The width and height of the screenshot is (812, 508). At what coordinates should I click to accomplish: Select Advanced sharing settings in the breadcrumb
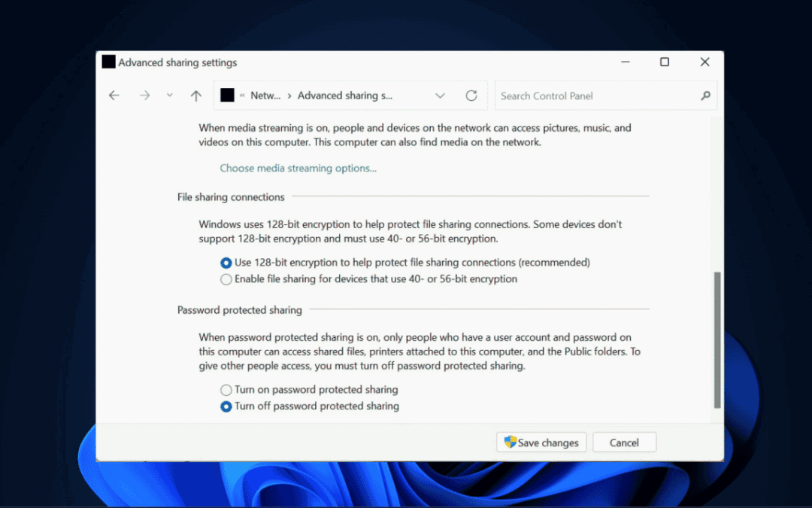click(x=345, y=96)
